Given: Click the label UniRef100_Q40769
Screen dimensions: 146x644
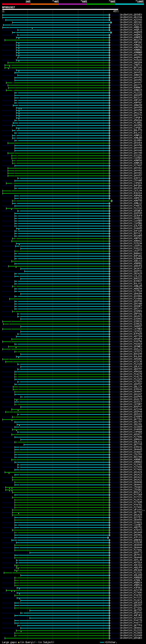Looking at the screenshot, I should coord(131,55).
